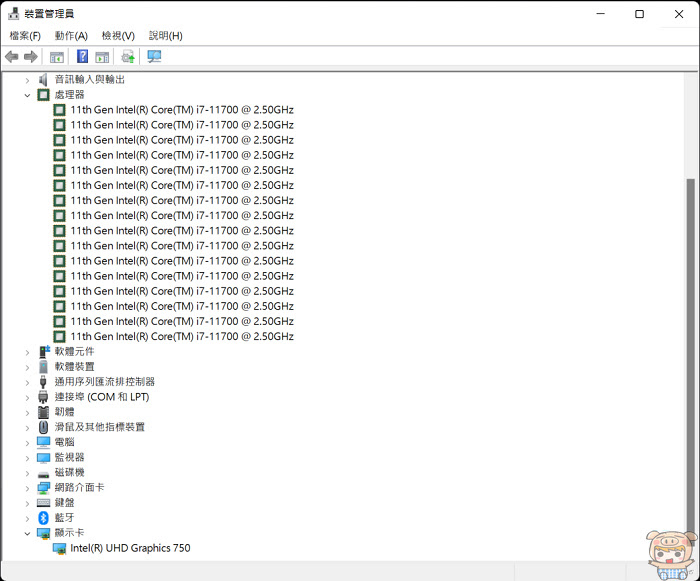This screenshot has width=700, height=581.
Task: Maximize the Device Manager window
Action: click(x=639, y=14)
